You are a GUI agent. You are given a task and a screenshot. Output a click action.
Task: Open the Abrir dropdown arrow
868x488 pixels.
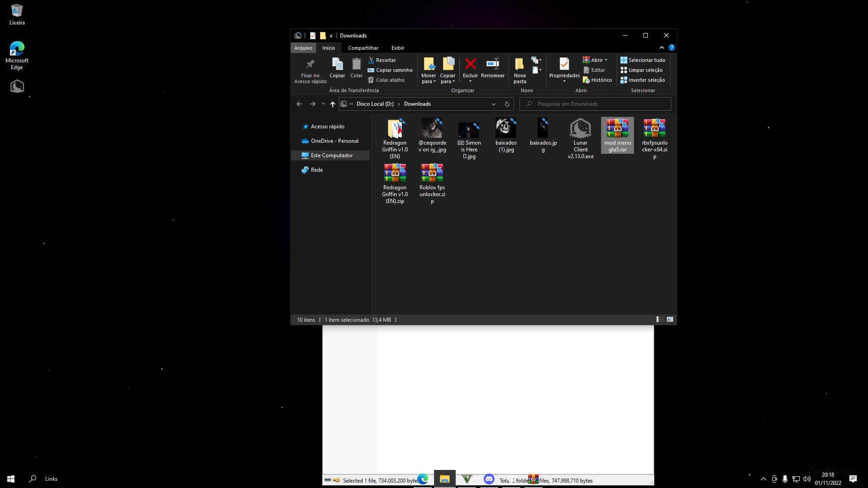606,60
